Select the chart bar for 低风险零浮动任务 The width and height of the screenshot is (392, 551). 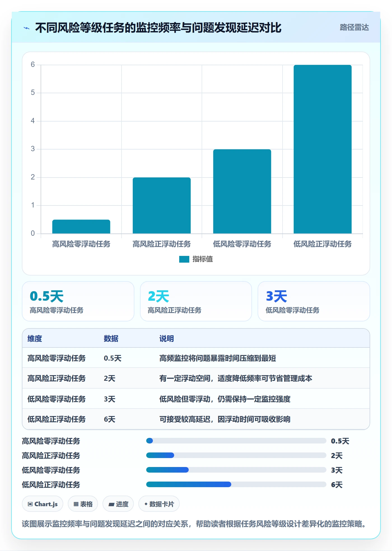click(x=242, y=191)
